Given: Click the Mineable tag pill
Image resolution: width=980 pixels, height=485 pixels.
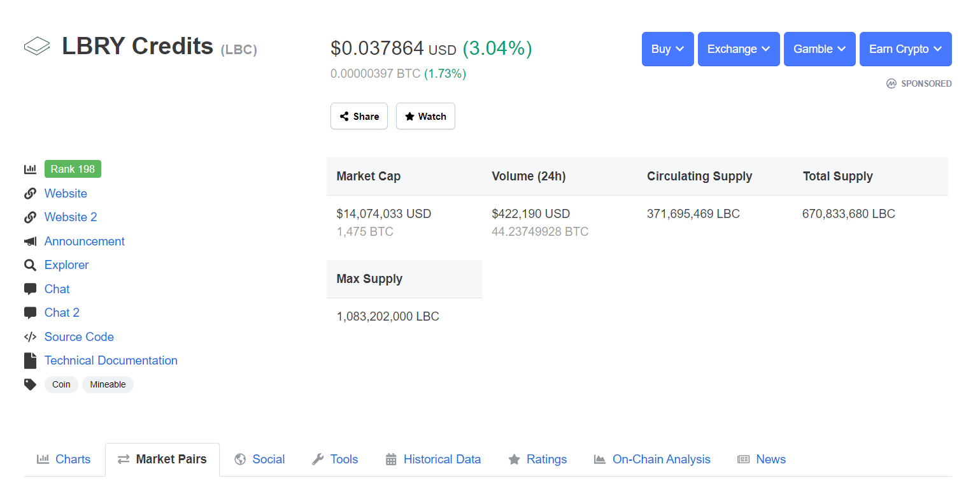Looking at the screenshot, I should pyautogui.click(x=108, y=384).
